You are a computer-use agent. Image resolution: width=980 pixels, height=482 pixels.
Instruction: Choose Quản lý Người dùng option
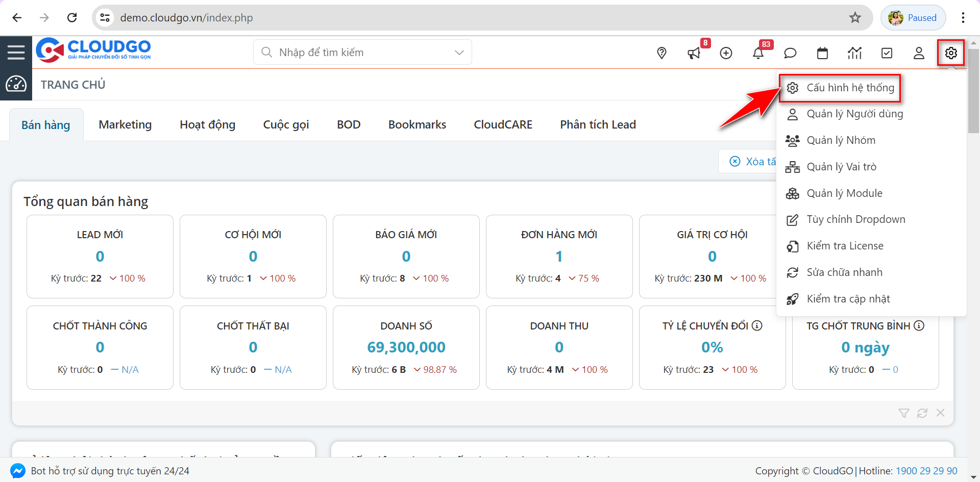click(x=854, y=114)
